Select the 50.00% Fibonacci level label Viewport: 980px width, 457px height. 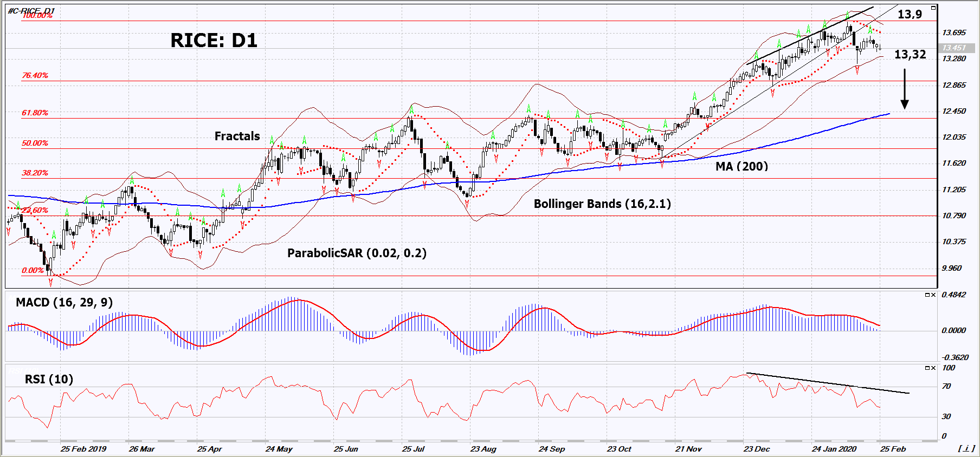coord(35,143)
